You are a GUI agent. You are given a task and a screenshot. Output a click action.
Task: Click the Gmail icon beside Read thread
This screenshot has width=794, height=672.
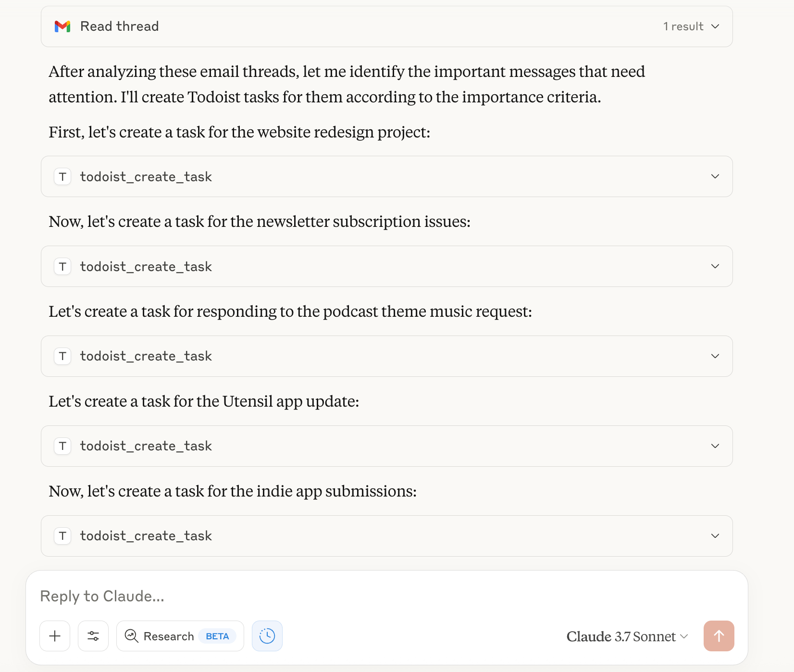click(62, 26)
